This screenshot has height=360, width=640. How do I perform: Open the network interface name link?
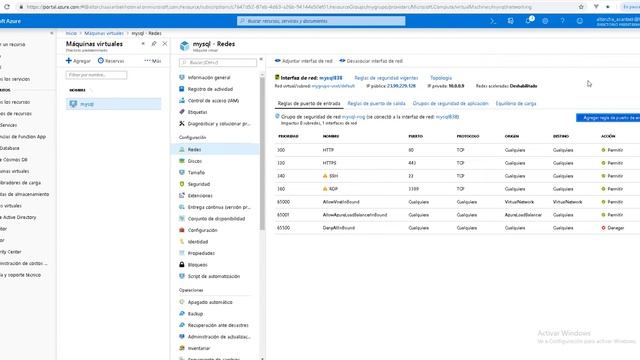331,78
